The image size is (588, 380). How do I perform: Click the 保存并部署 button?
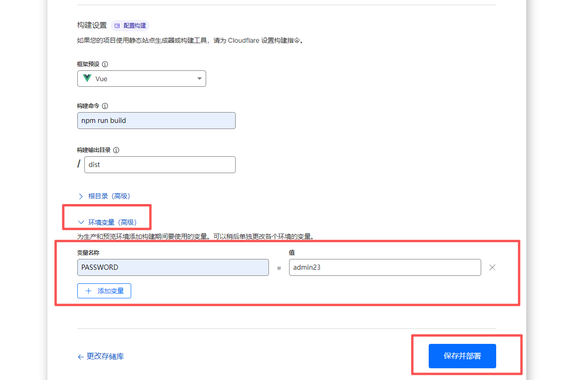[462, 356]
